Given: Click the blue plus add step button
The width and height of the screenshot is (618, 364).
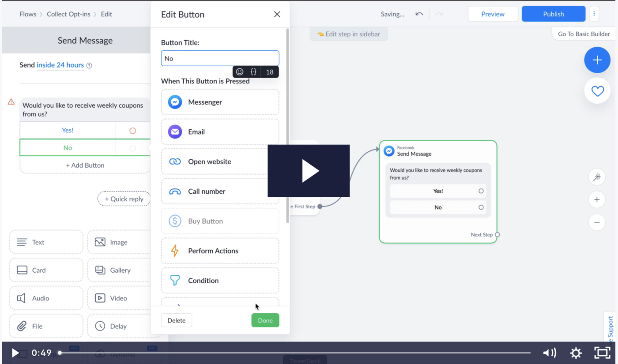Looking at the screenshot, I should coord(597,60).
